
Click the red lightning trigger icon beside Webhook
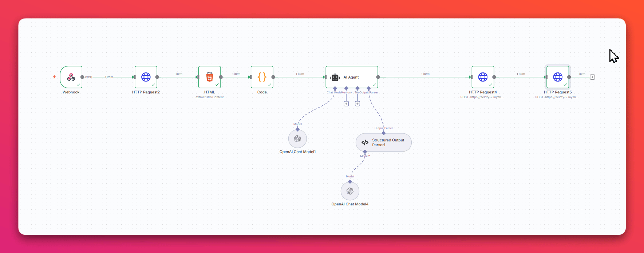tap(54, 77)
